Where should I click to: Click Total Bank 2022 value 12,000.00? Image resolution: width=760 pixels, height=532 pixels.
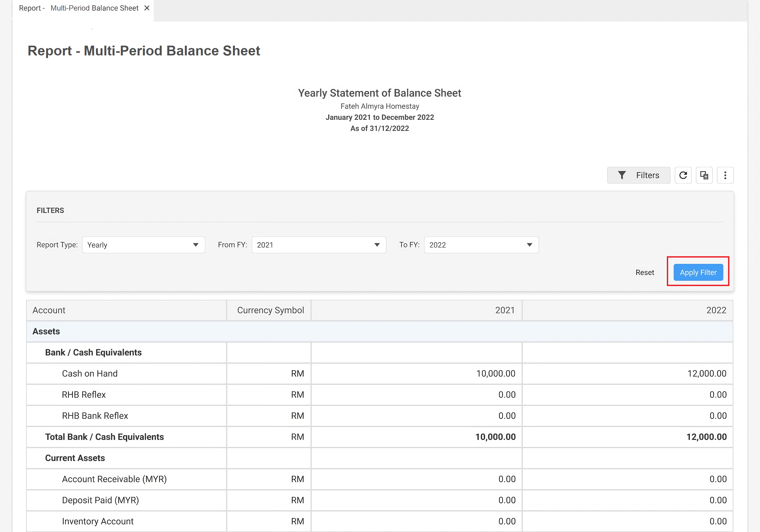tap(706, 437)
